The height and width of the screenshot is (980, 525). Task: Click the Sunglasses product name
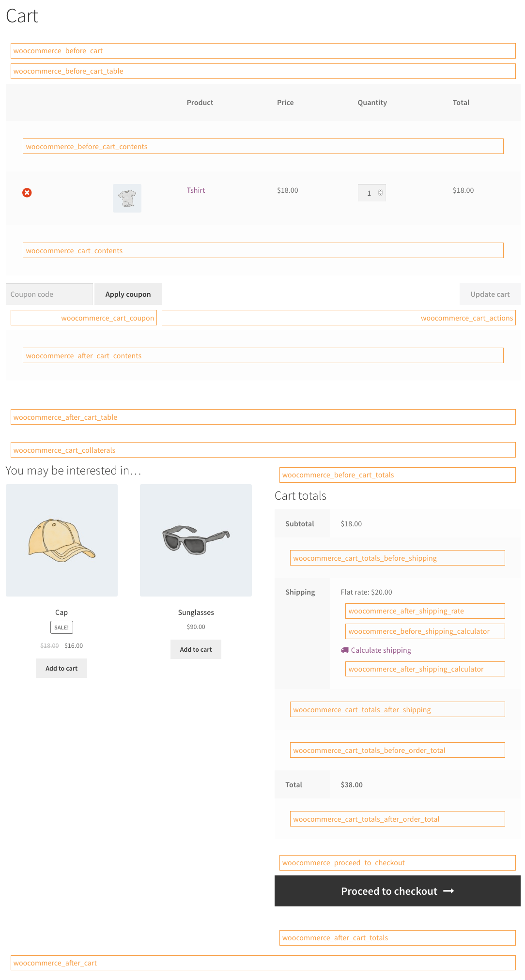pyautogui.click(x=196, y=612)
